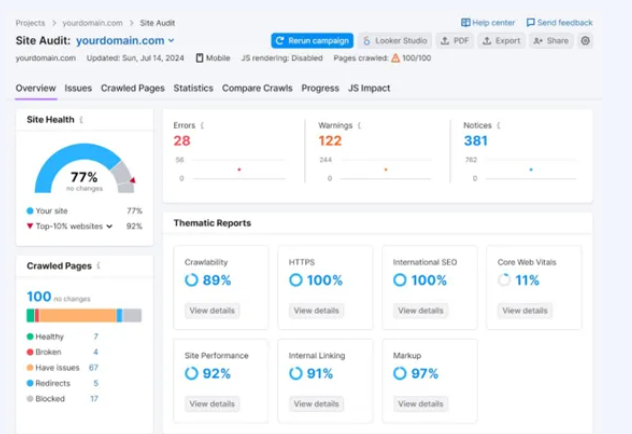Screen dimensions: 632x434
Task: Click the Errors count 28
Action: point(182,141)
